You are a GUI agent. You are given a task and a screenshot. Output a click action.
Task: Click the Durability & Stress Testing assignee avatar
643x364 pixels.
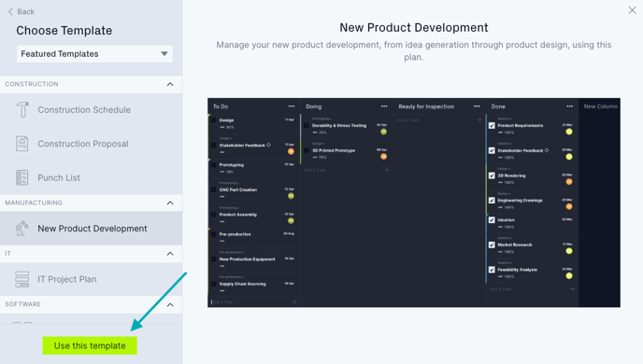coord(383,132)
